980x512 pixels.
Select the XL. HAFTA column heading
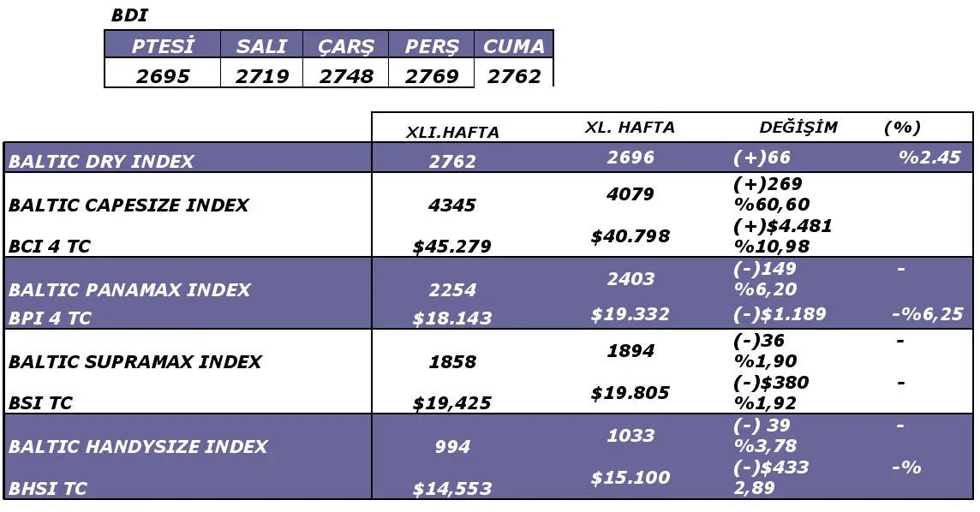click(x=630, y=128)
